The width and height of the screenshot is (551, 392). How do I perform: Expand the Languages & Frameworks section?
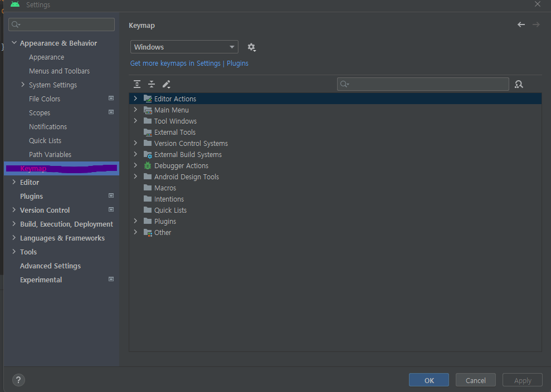pyautogui.click(x=14, y=238)
